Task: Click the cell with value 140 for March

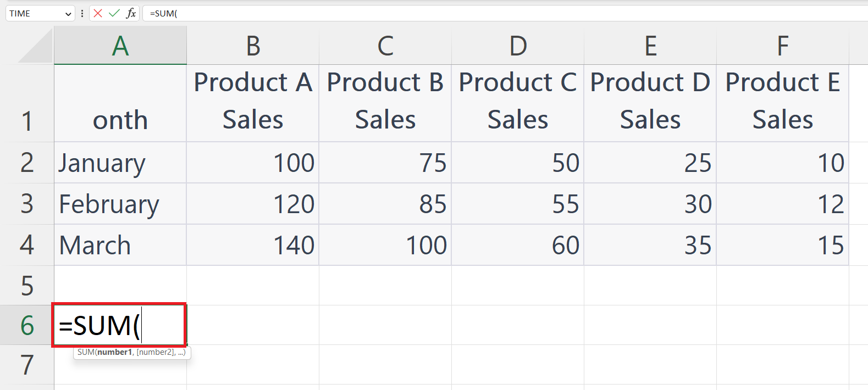Action: pos(253,245)
